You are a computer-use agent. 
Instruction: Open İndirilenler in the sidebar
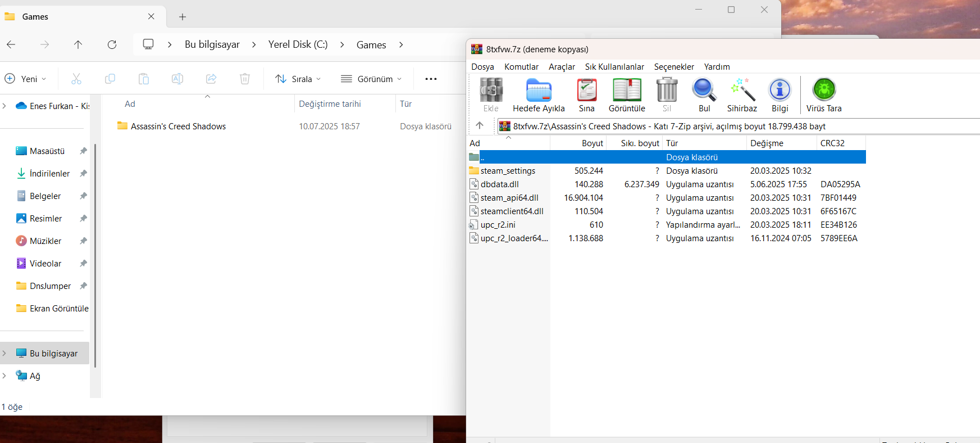[x=49, y=173]
